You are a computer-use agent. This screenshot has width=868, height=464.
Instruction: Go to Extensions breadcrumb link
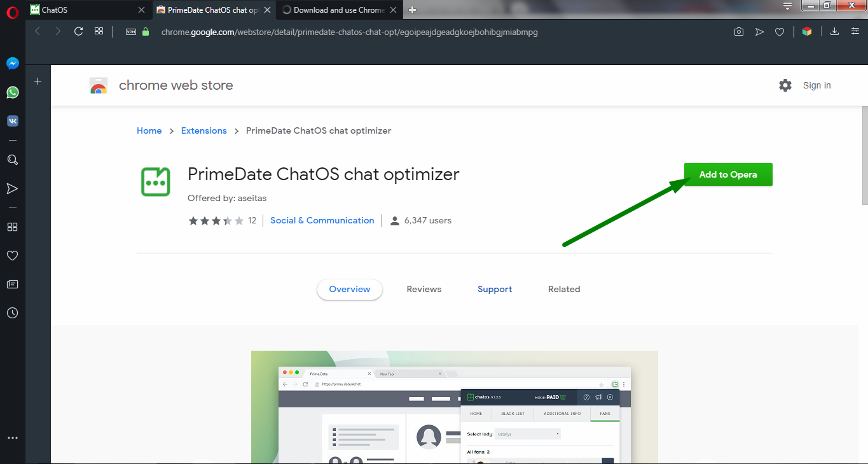[x=204, y=130]
